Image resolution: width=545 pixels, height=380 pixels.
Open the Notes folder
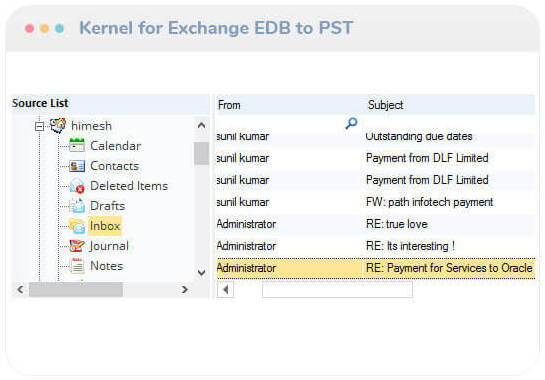click(106, 266)
